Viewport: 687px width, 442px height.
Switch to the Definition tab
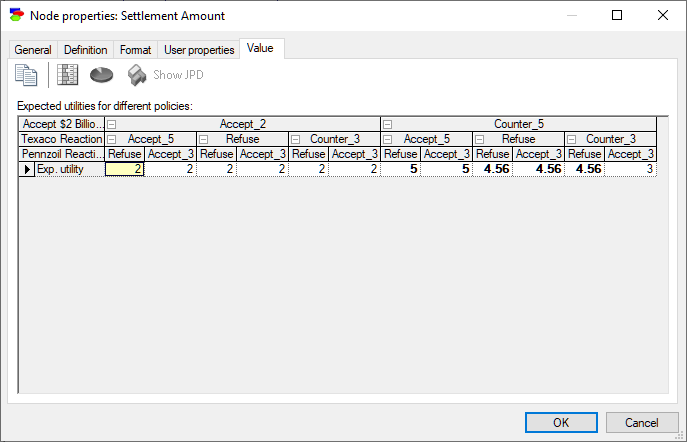point(85,50)
